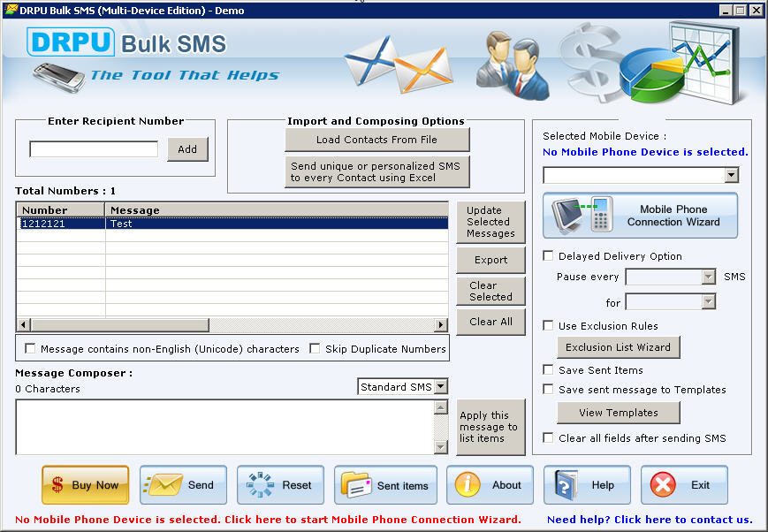The height and width of the screenshot is (532, 768).
Task: Select the 'Test' message cell
Action: 277,224
